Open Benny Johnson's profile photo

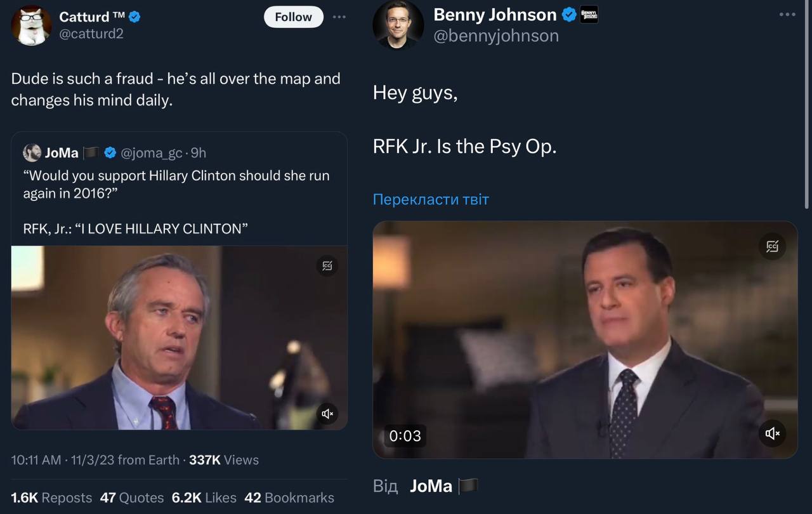pos(398,25)
